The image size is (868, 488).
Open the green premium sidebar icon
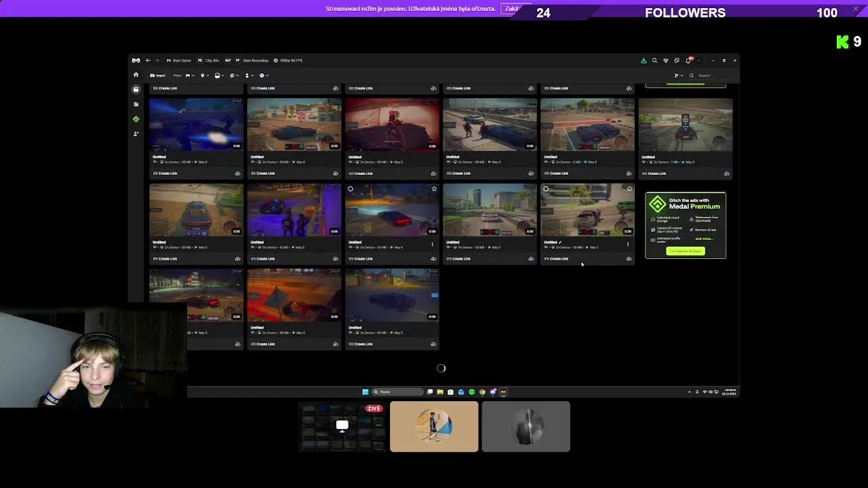(x=136, y=119)
